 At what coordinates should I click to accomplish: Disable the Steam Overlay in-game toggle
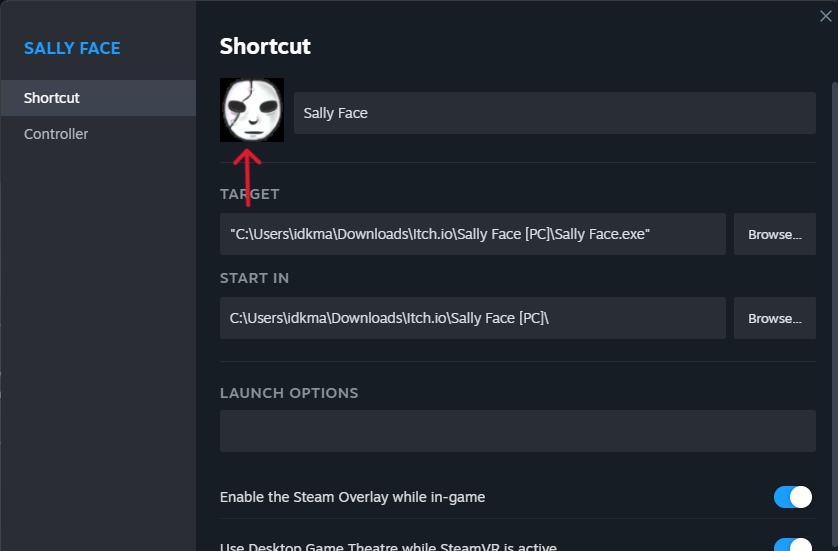pos(793,497)
